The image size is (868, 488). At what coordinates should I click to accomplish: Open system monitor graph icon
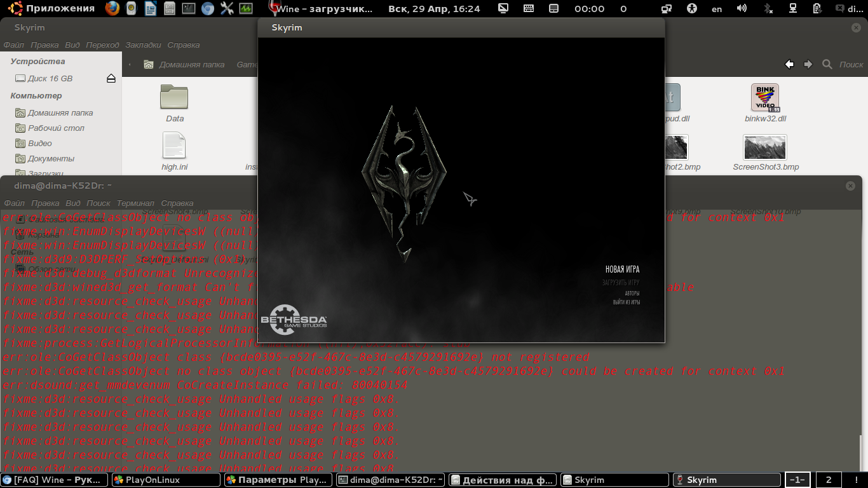point(246,8)
